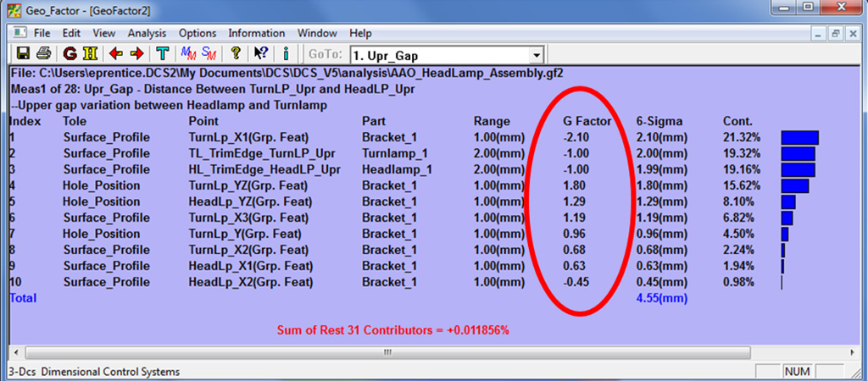Select the yellow H toolbar icon

click(x=89, y=54)
